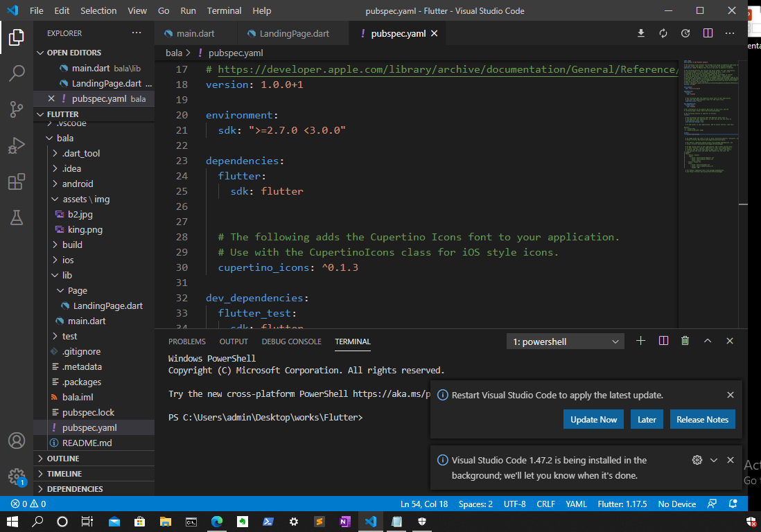Image resolution: width=761 pixels, height=532 pixels.
Task: Click the clockwise arrow editor toolbar icon
Action: point(685,33)
